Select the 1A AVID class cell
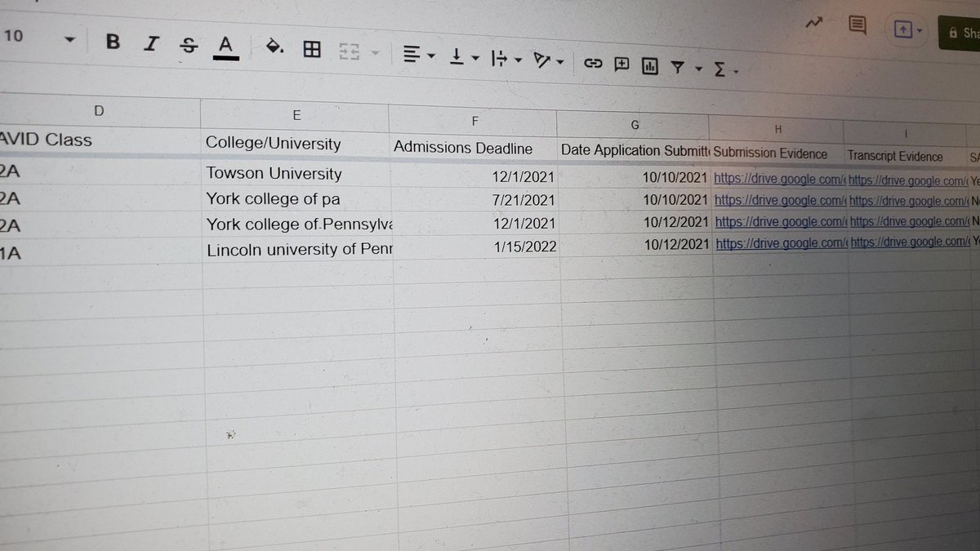The image size is (980, 551). [x=102, y=254]
